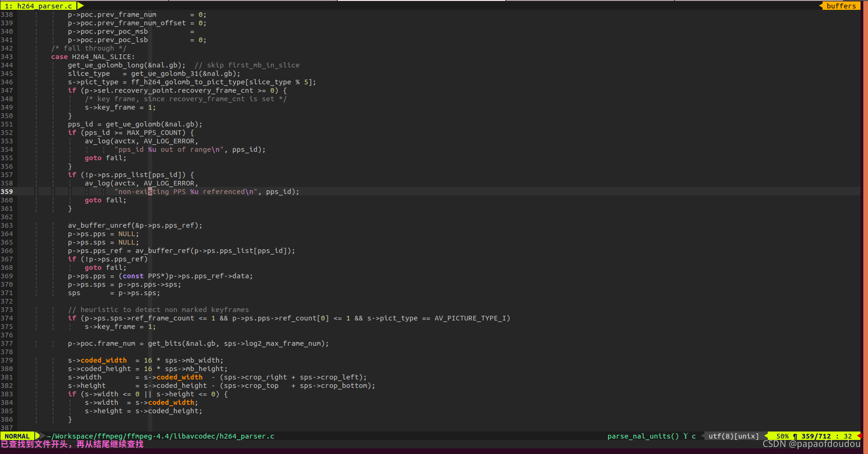
Task: Click the 'skip first_mb_in_slice' comment
Action: pos(247,65)
